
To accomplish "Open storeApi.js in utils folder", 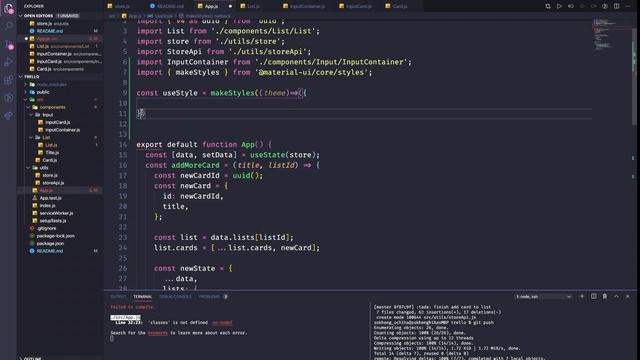I will click(x=53, y=183).
